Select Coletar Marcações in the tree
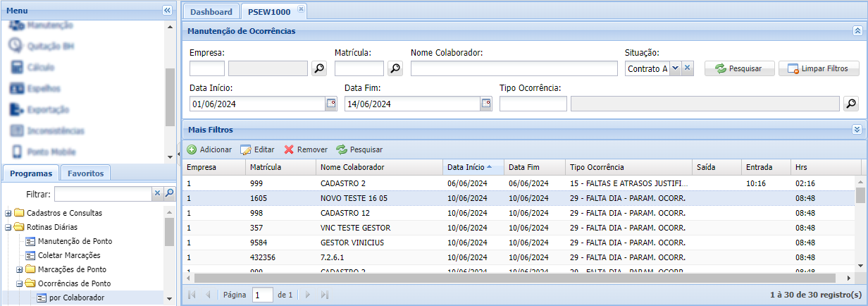This screenshot has height=306, width=868. [69, 255]
